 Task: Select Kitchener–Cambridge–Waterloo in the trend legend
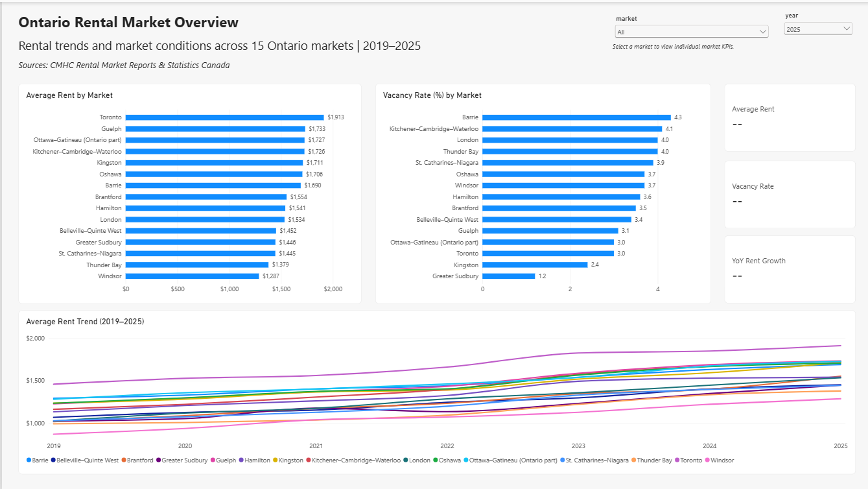(353, 460)
